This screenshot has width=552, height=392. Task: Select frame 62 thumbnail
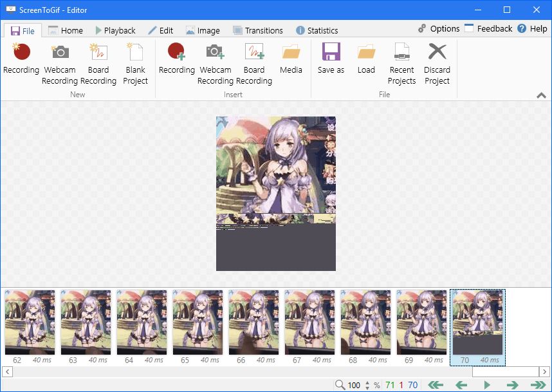coord(30,327)
